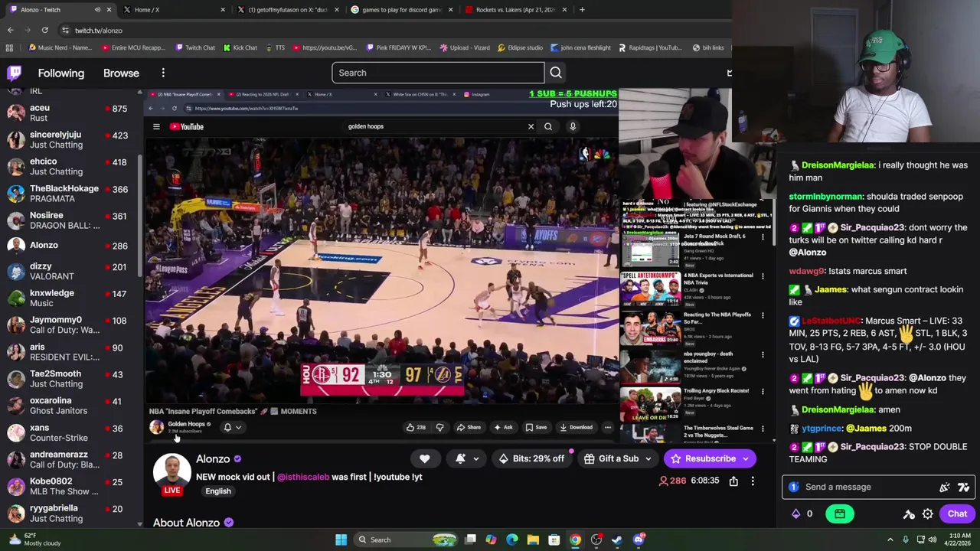Open the emote picker in chat box
The image size is (980, 551).
(x=964, y=487)
